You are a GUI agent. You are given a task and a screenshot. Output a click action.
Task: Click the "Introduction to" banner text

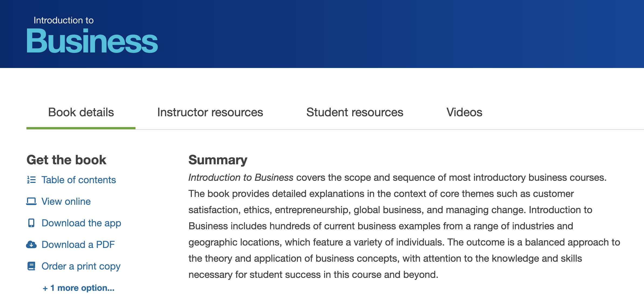[63, 20]
